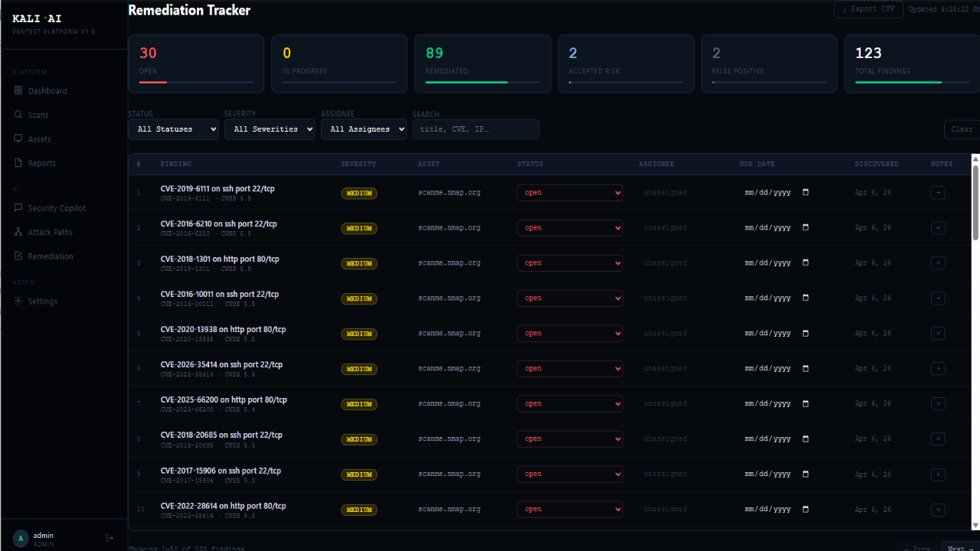The height and width of the screenshot is (551, 980).
Task: Click the logout icon beside admin
Action: (x=109, y=538)
